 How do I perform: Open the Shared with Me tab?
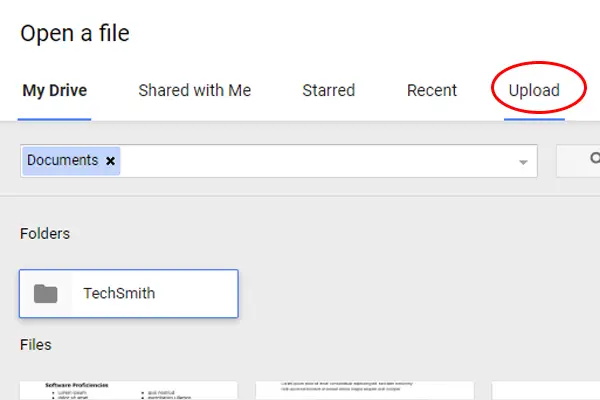click(x=194, y=91)
